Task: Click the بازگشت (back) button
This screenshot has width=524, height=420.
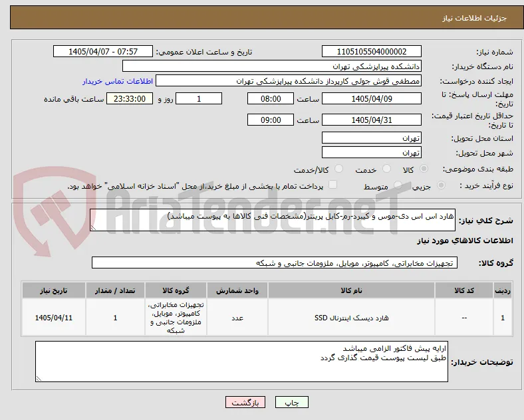Action: (x=245, y=402)
